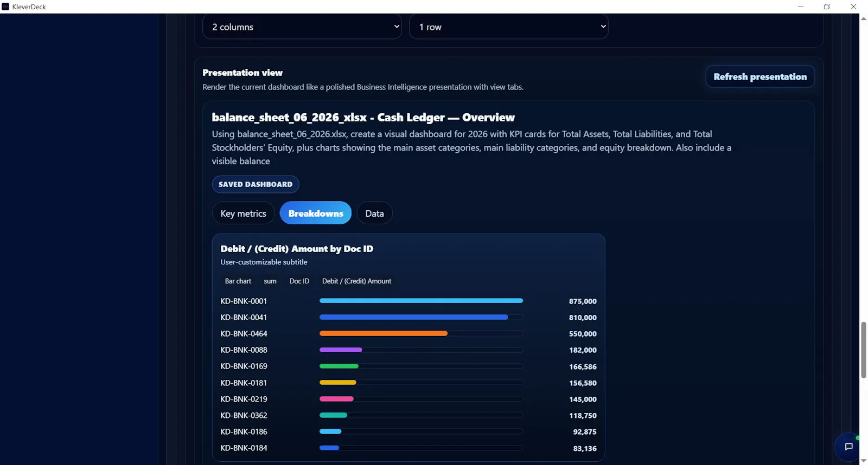Click the sum aggregation tag
The image size is (868, 465).
click(270, 281)
